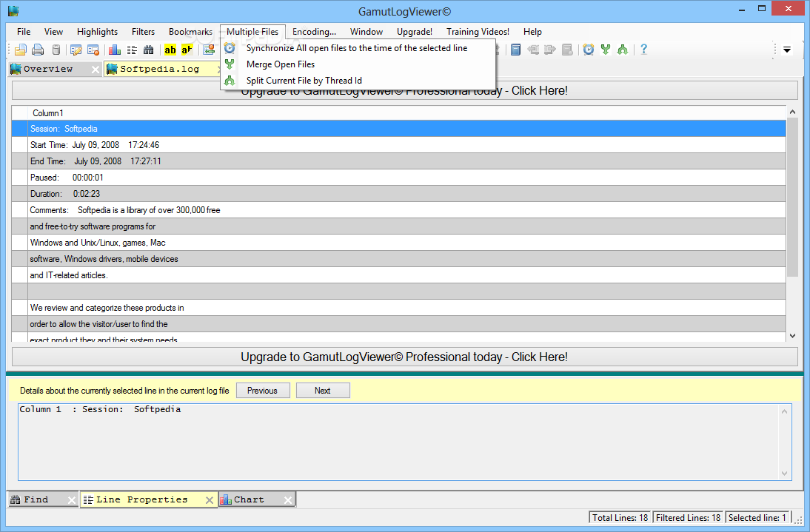
Task: Click the bottom Upgrade to Professional banner
Action: coord(404,357)
